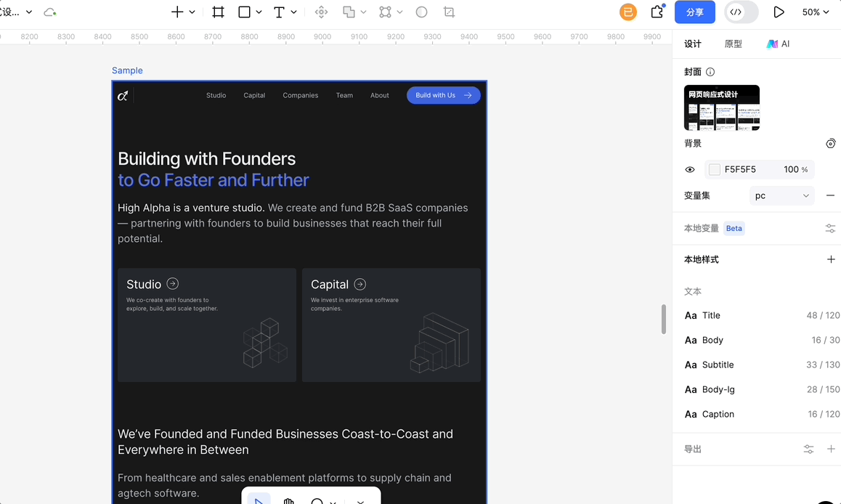Click the cloud sync status icon

click(x=50, y=12)
